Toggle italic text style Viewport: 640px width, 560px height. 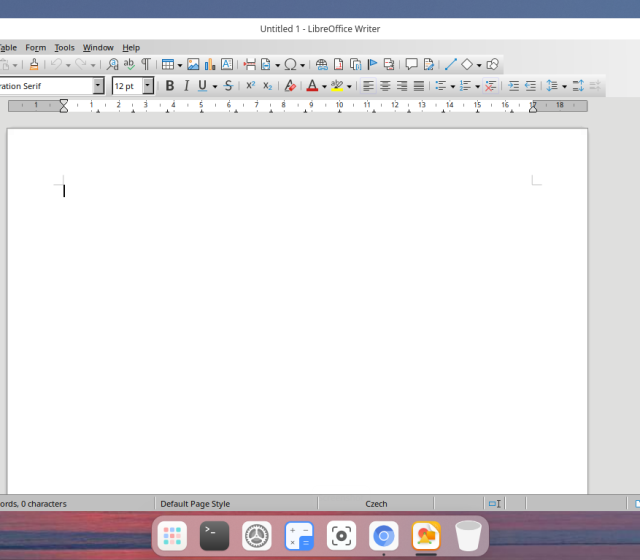click(185, 86)
